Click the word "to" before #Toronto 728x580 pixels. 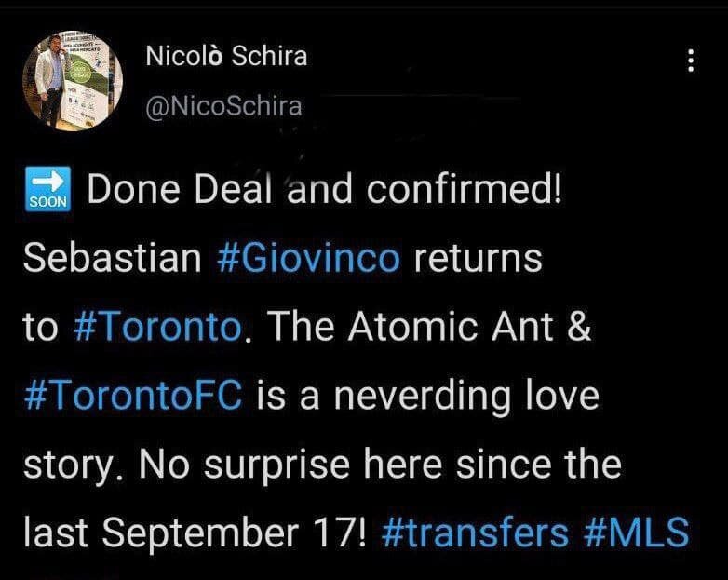(x=40, y=328)
